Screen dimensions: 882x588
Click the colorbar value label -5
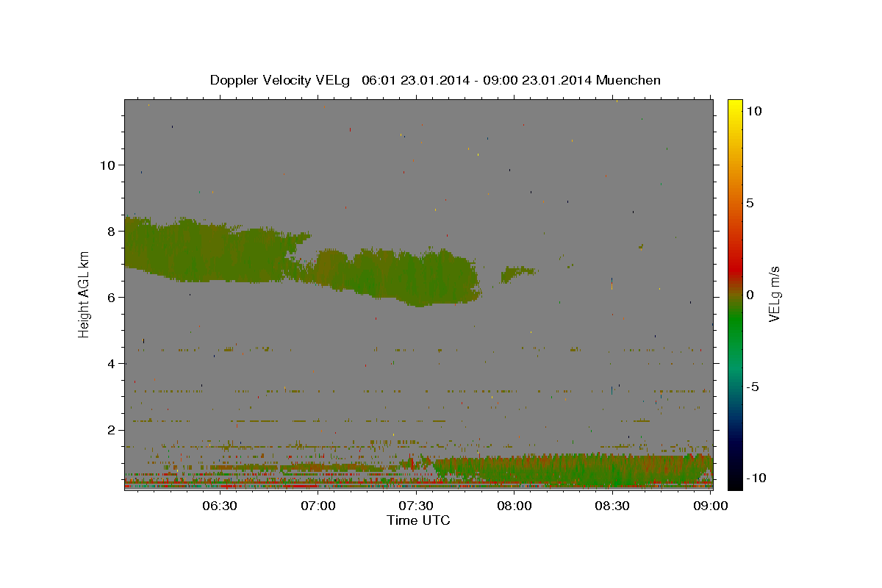752,387
